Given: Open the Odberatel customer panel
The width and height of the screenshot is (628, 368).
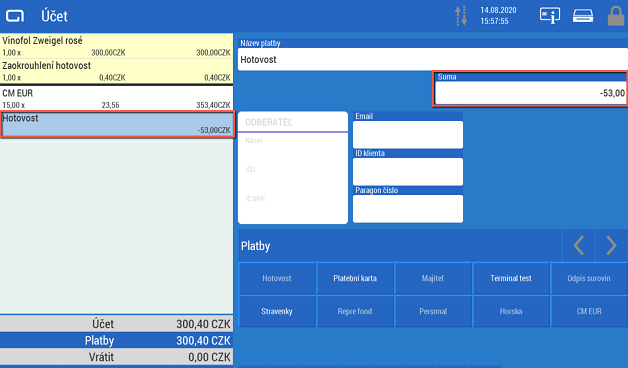Looking at the screenshot, I should (x=293, y=167).
